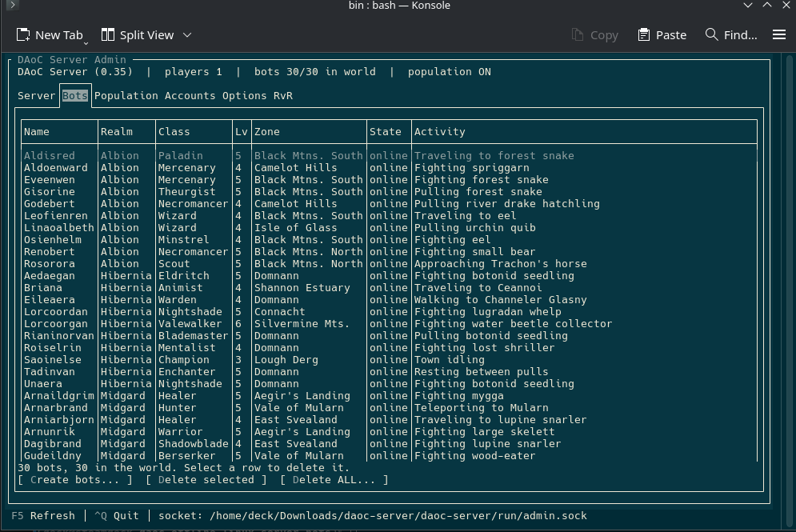Select the Briana bot row

point(390,288)
